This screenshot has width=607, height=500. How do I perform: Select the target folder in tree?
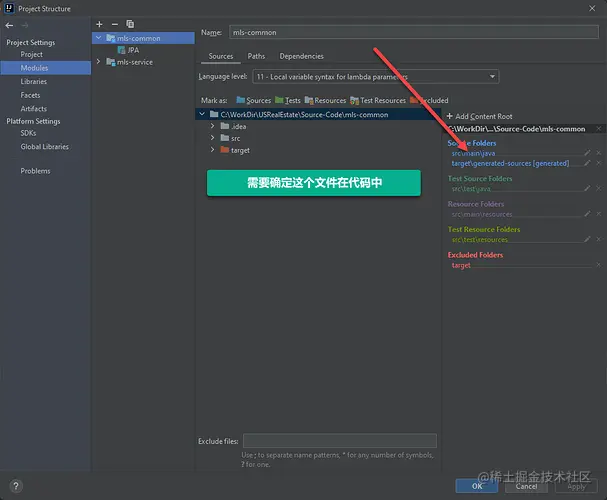240,150
